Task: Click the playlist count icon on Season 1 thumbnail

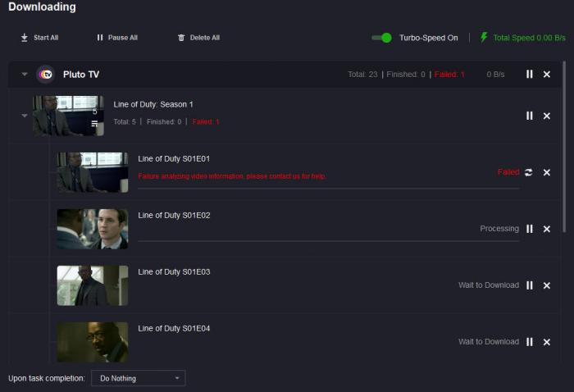Action: (94, 124)
